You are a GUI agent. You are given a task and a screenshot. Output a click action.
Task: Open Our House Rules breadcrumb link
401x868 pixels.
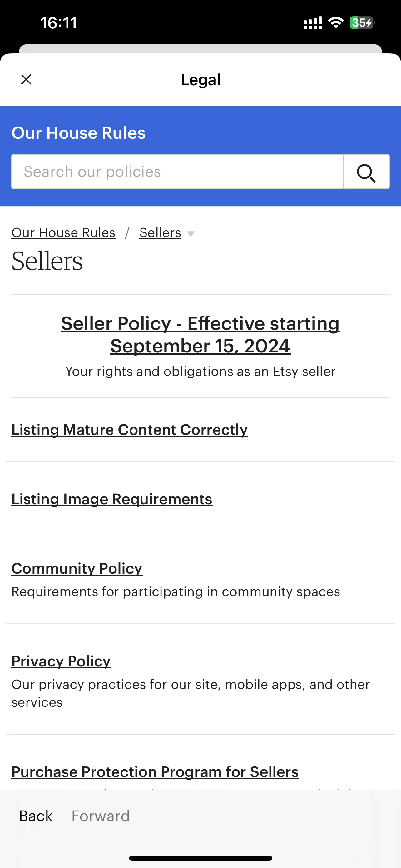(63, 232)
